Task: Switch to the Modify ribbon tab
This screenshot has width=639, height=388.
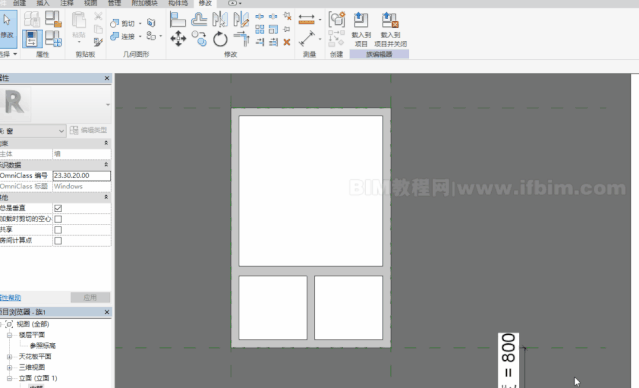Action: point(205,3)
